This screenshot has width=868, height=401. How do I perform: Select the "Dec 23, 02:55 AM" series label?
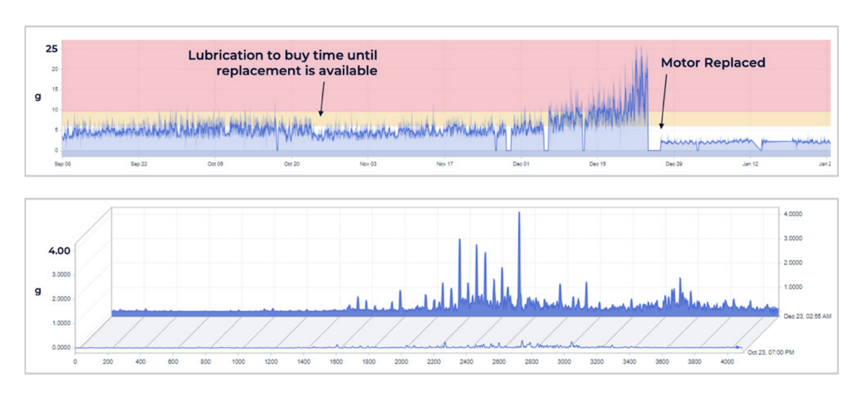pyautogui.click(x=807, y=316)
